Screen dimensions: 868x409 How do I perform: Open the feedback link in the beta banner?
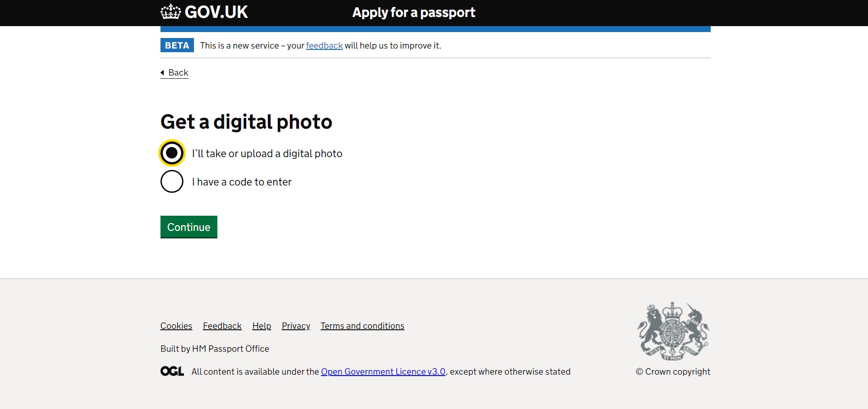coord(324,46)
